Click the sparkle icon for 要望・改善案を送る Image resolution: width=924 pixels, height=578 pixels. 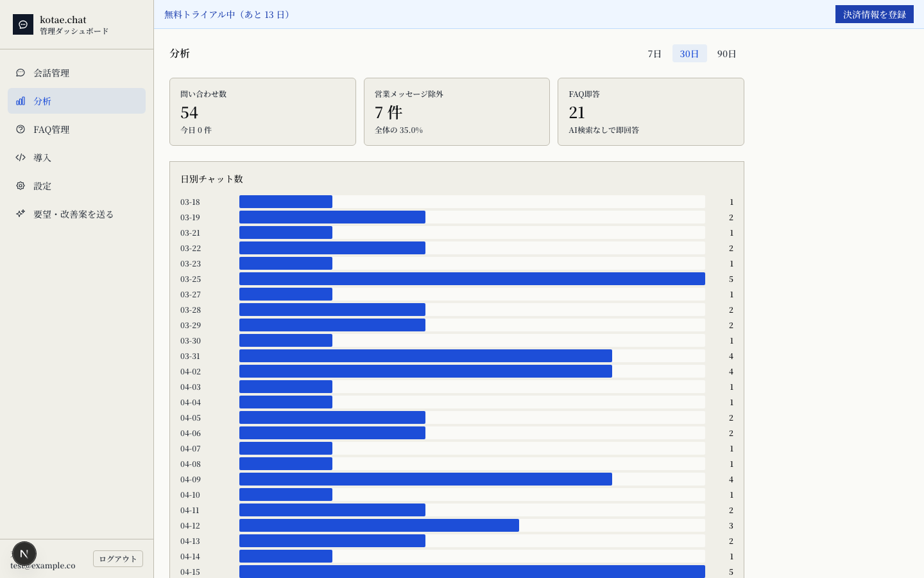[21, 214]
